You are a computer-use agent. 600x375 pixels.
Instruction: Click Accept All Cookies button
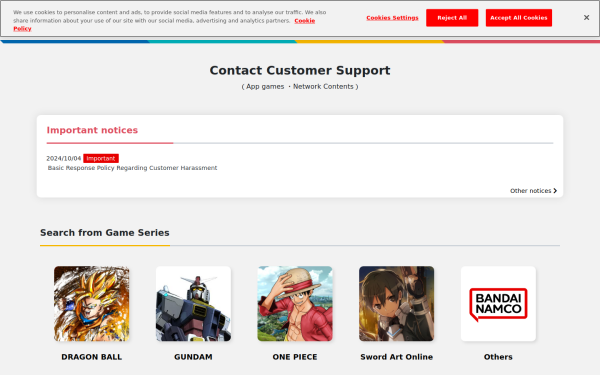518,18
